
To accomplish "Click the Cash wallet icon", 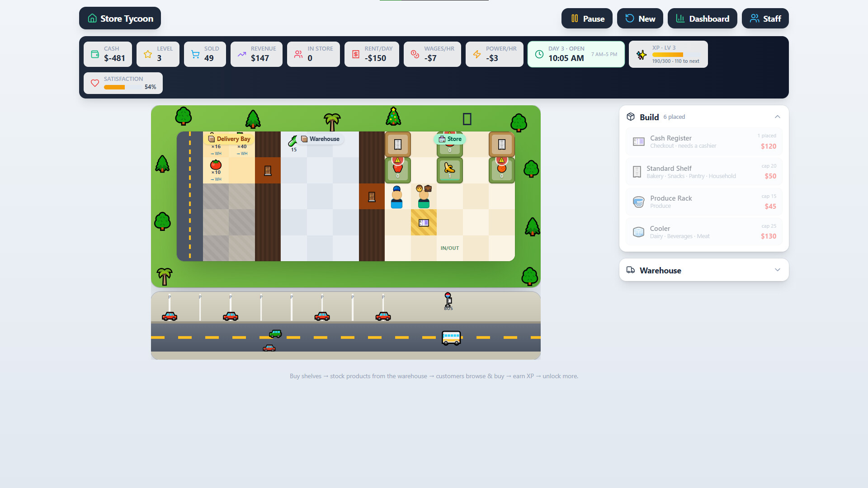I will point(95,54).
